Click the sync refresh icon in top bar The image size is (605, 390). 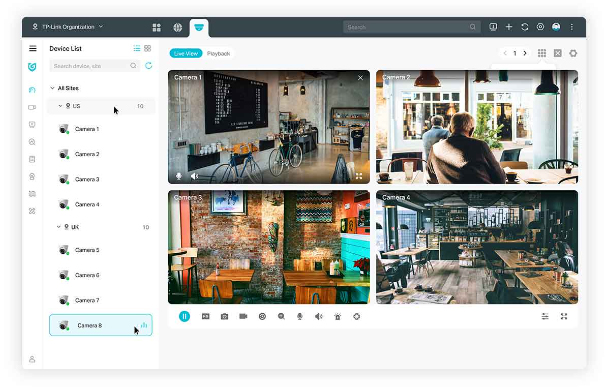coord(524,27)
